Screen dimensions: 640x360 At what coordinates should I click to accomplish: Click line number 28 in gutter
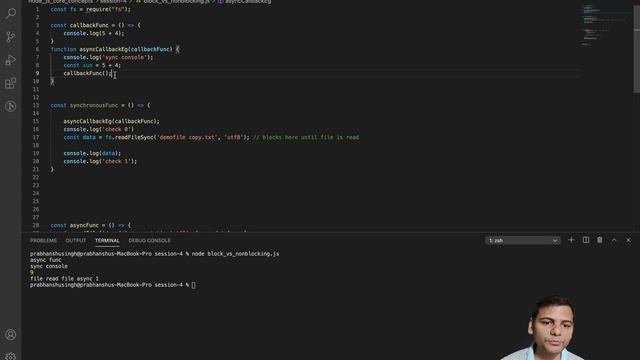pos(36,225)
